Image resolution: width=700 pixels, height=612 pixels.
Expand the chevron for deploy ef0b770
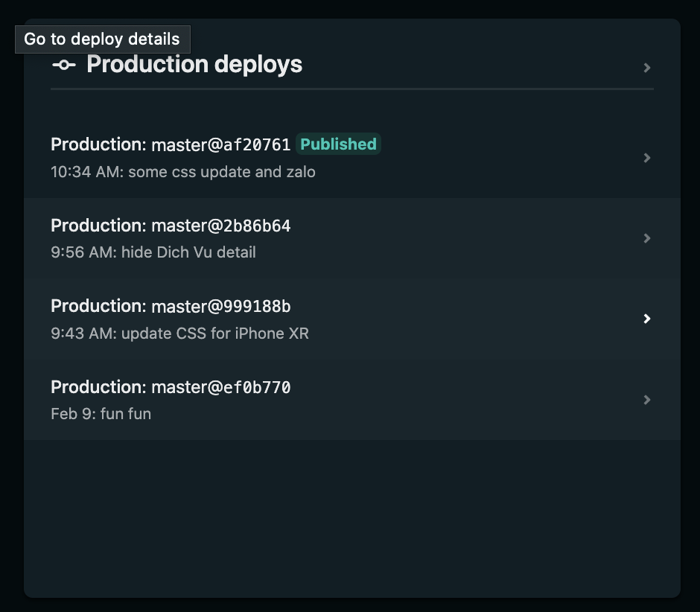click(x=646, y=400)
